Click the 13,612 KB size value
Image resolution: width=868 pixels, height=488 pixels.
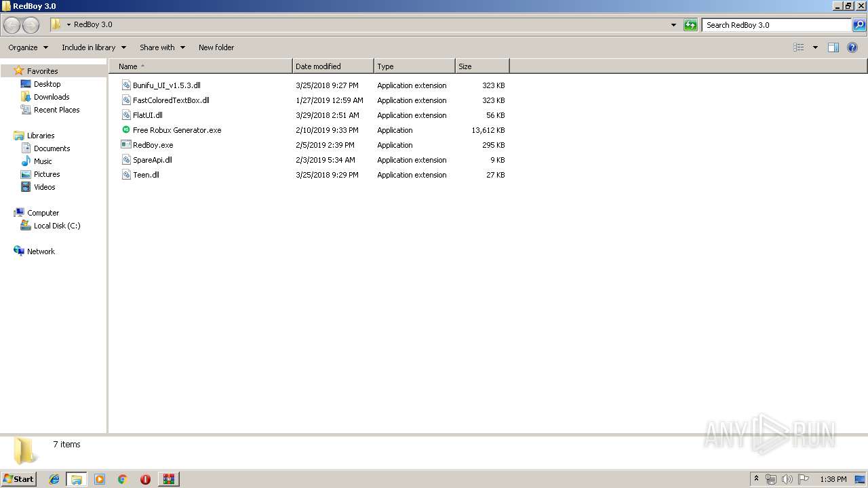(x=488, y=130)
